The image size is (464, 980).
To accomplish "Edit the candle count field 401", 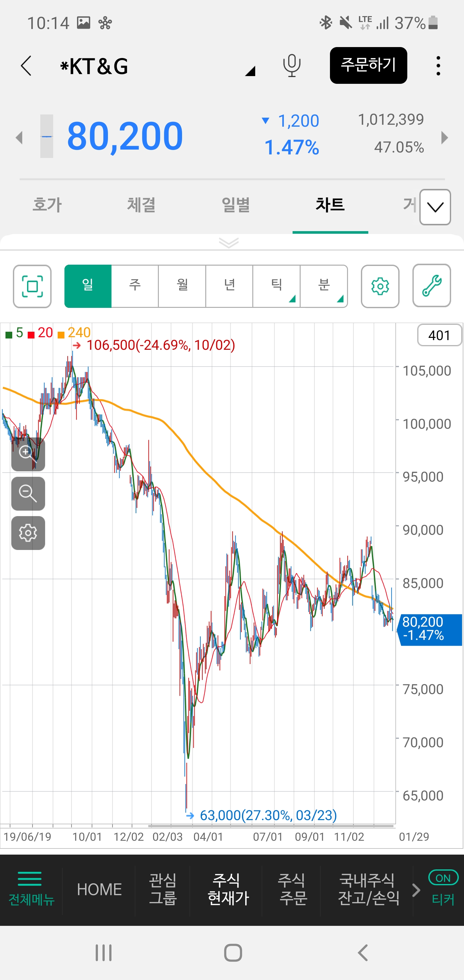I will point(440,335).
